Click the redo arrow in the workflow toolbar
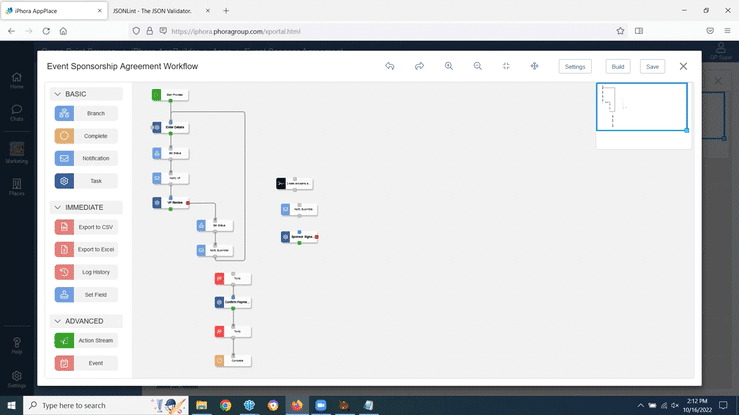This screenshot has height=415, width=739. pyautogui.click(x=419, y=66)
